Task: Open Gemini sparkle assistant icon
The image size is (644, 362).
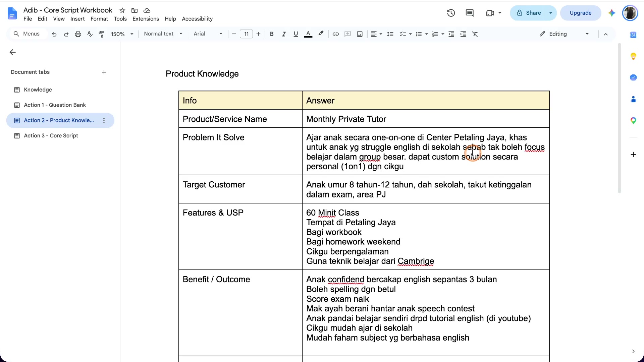Action: pyautogui.click(x=612, y=13)
